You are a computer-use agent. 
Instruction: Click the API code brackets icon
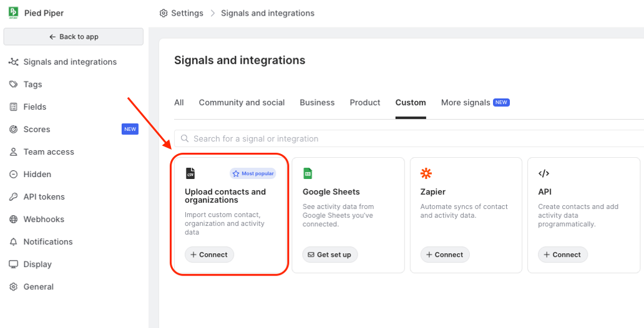(x=544, y=173)
